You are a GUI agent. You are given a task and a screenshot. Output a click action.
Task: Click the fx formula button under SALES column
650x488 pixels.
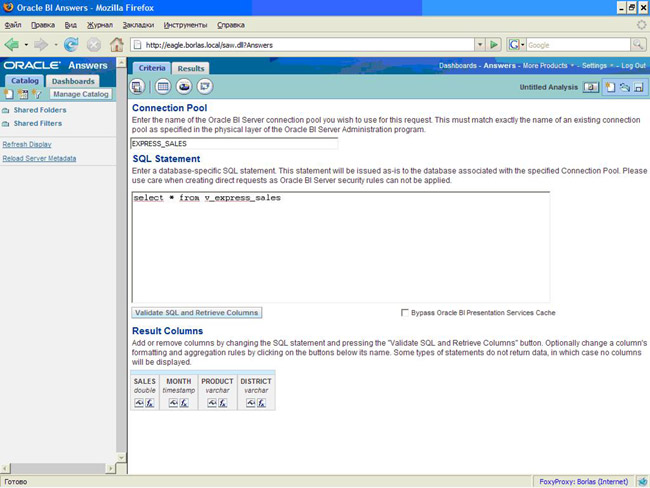151,403
